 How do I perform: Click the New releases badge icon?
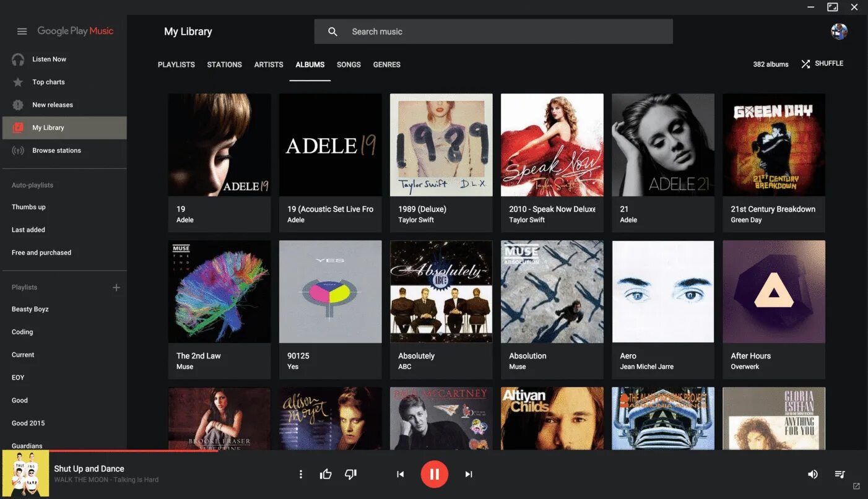tap(18, 105)
